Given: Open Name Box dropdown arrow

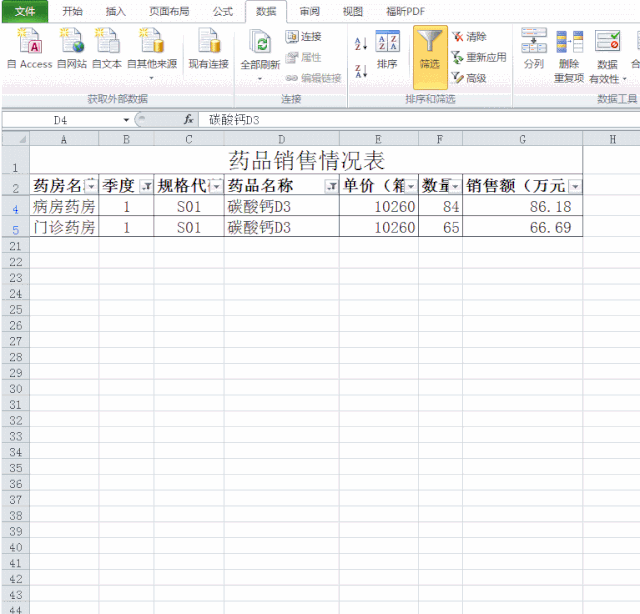Looking at the screenshot, I should click(126, 120).
